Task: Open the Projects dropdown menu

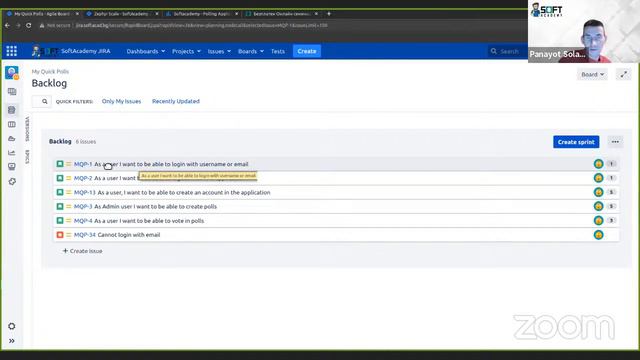Action: (186, 51)
